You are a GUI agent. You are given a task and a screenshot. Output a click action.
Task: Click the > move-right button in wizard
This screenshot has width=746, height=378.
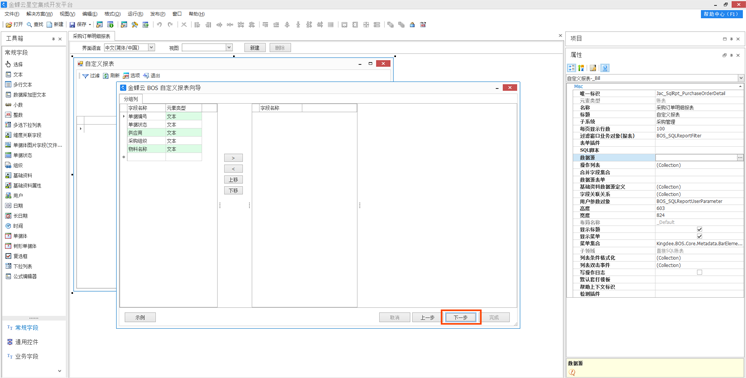pos(233,157)
